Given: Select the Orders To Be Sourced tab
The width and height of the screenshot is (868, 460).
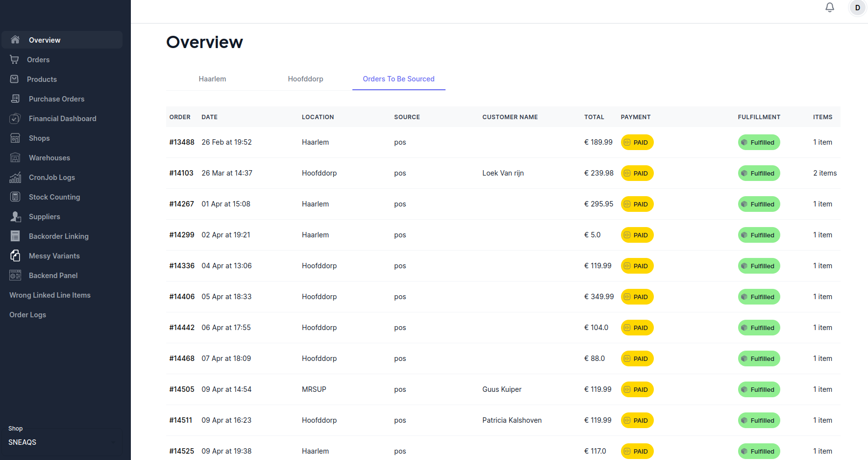Looking at the screenshot, I should coord(398,79).
